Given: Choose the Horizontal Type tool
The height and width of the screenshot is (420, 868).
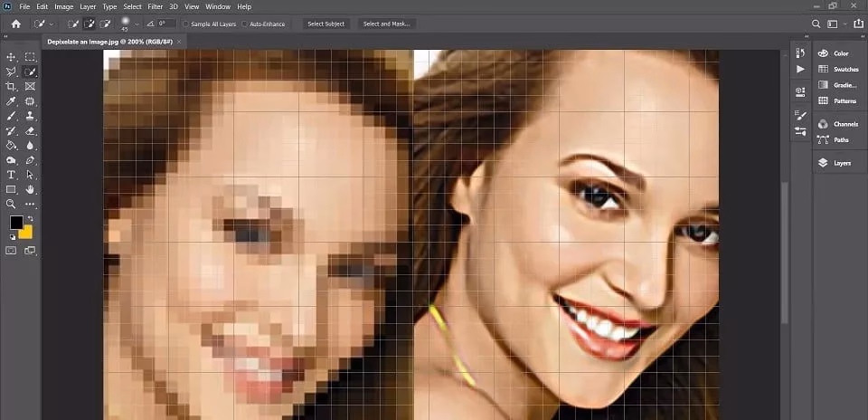Looking at the screenshot, I should tap(11, 175).
